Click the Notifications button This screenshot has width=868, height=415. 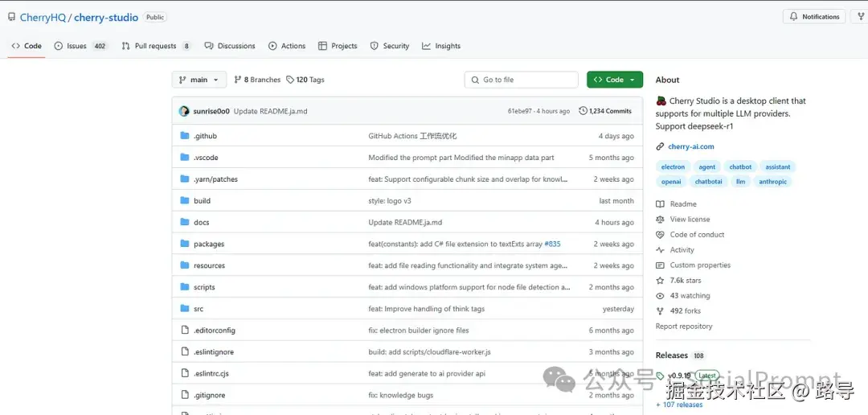coord(814,17)
